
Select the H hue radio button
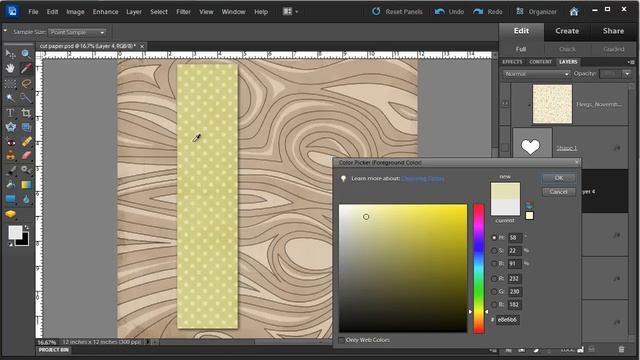pyautogui.click(x=494, y=237)
